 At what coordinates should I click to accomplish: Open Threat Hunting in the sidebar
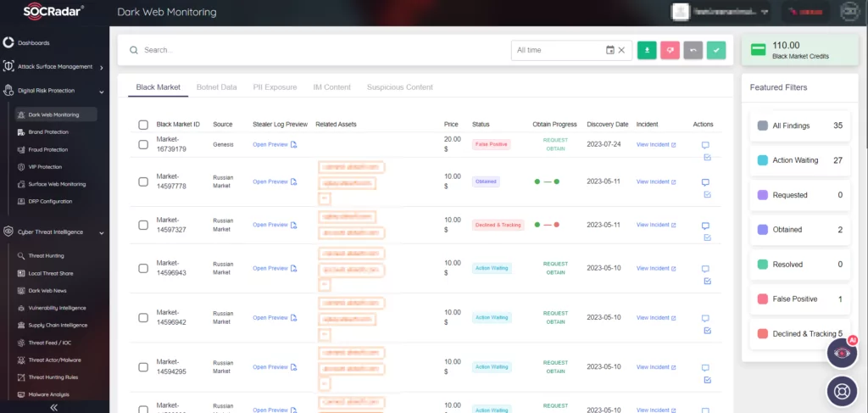(46, 256)
